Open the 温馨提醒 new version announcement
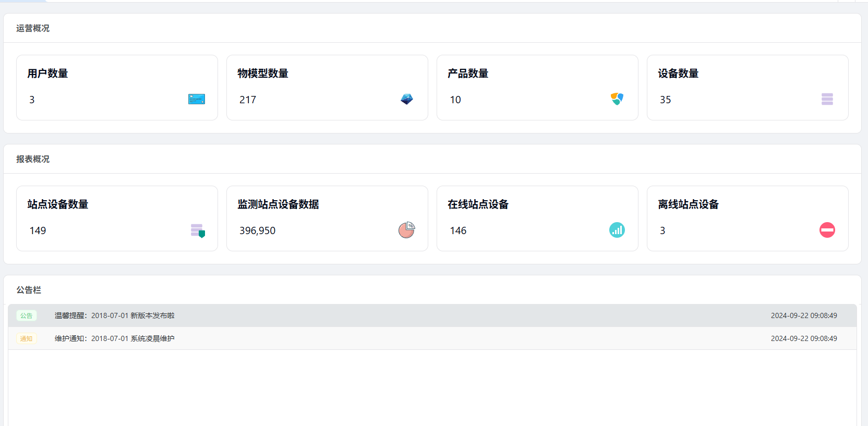Viewport: 868px width, 426px height. pos(115,315)
